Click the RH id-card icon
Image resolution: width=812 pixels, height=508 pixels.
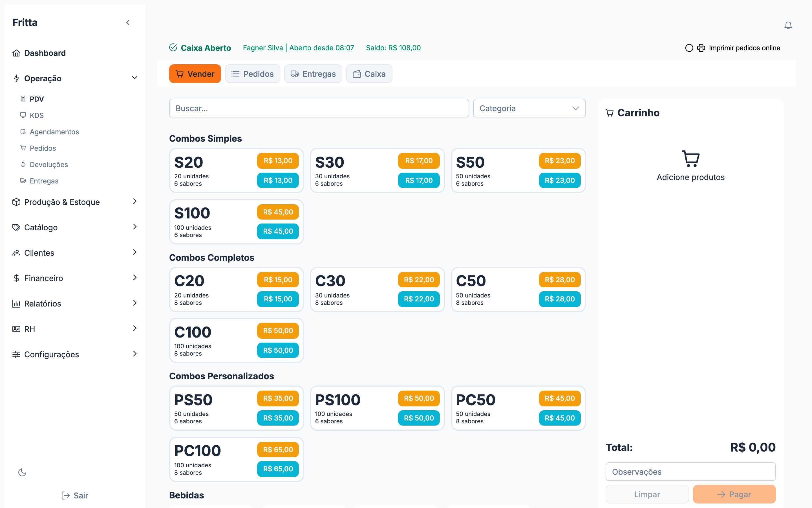pos(16,329)
